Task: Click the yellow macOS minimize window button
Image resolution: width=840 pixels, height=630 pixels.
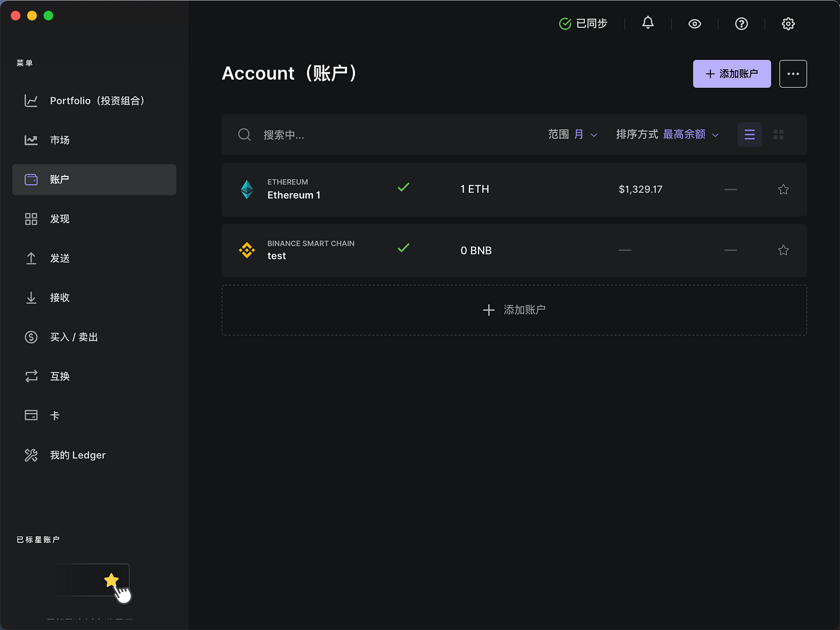Action: point(32,16)
